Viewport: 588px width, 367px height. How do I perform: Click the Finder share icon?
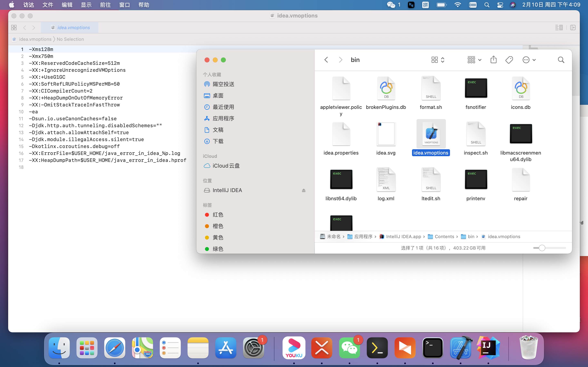tap(493, 60)
